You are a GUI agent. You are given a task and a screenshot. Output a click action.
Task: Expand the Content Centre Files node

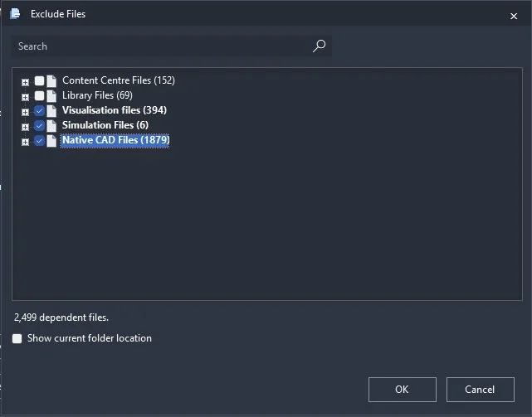[25, 82]
